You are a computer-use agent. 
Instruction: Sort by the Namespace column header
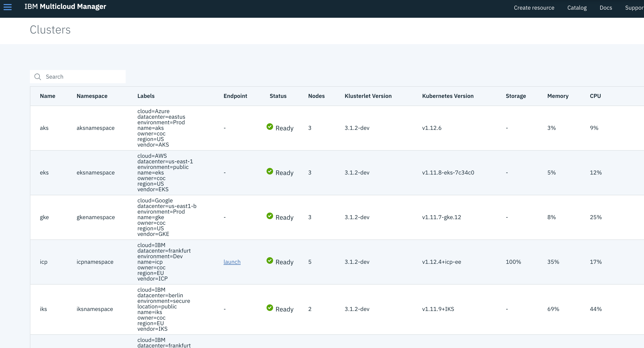tap(92, 96)
